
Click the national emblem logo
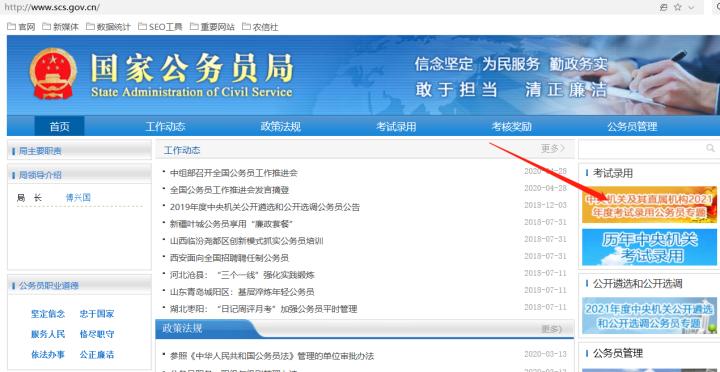click(x=53, y=73)
